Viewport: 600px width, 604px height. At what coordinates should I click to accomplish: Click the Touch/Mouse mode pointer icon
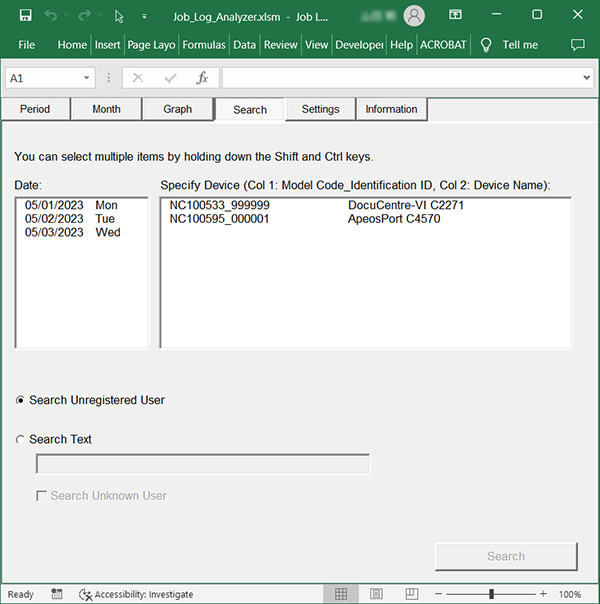click(x=119, y=16)
